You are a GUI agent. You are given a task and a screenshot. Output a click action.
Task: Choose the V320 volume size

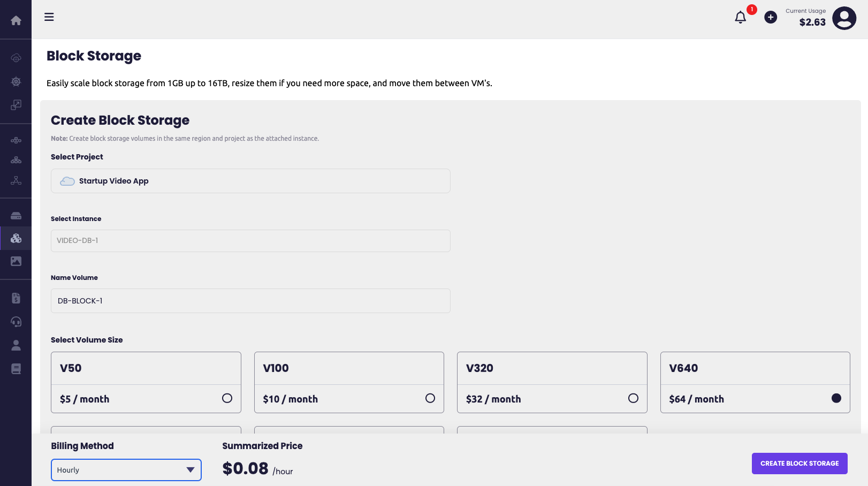click(633, 398)
